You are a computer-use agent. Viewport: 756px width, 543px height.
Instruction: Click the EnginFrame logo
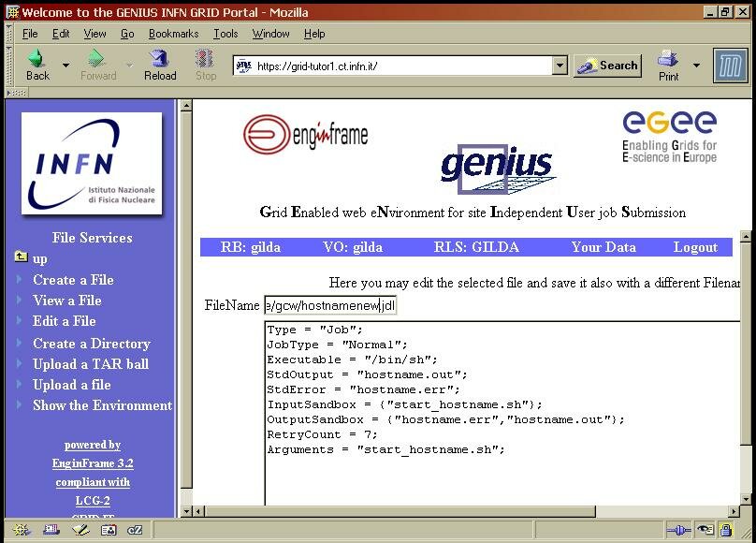pos(306,134)
